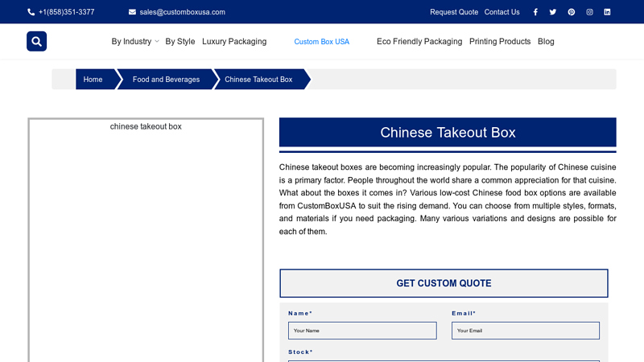The image size is (644, 362).
Task: Focus the Your Email input field
Action: [x=525, y=331]
